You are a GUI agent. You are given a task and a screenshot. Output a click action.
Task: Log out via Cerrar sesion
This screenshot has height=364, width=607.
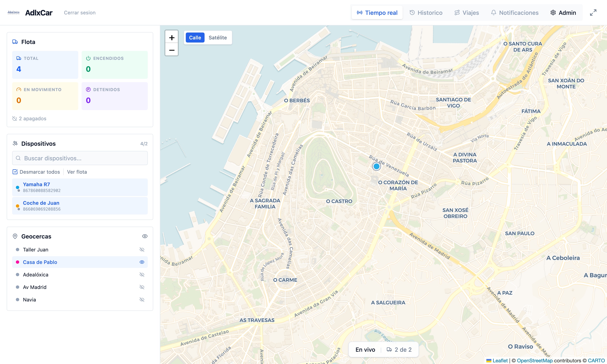[x=80, y=13]
